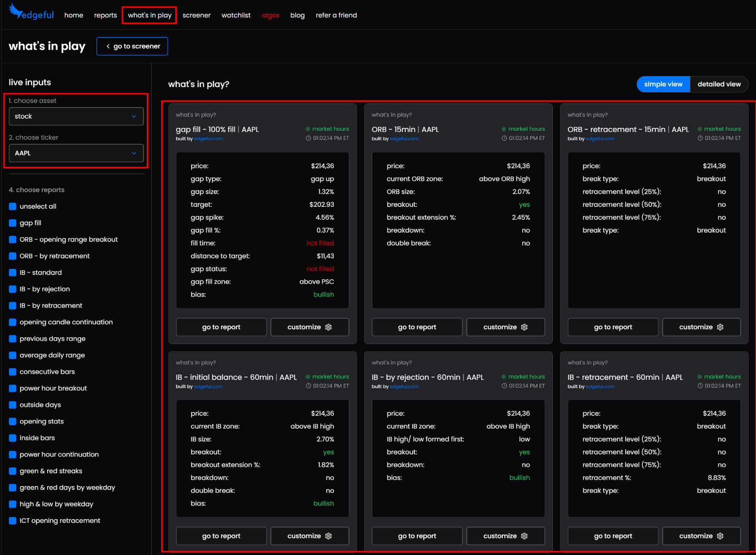This screenshot has width=756, height=555.
Task: Toggle inside bars checkbox
Action: tap(13, 438)
